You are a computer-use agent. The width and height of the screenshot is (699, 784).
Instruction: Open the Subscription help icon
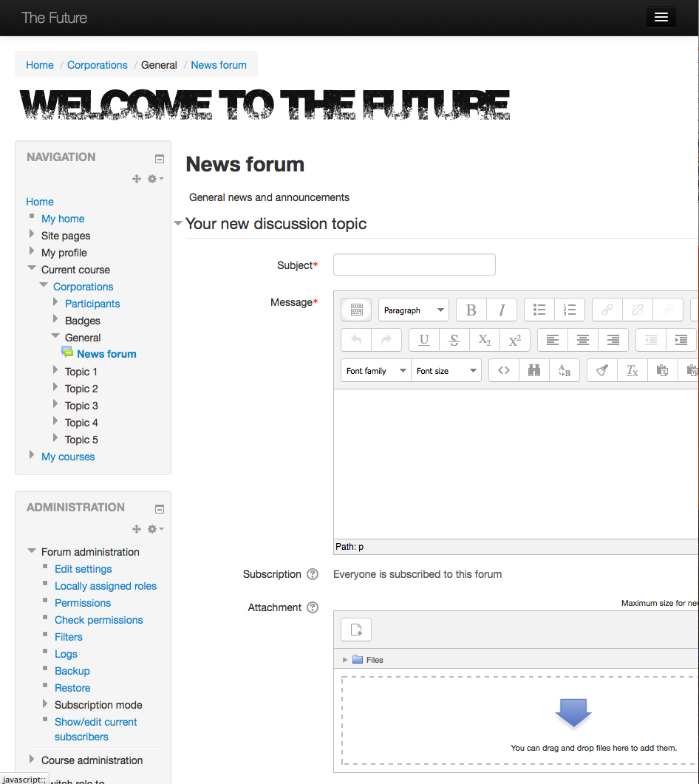click(x=313, y=574)
